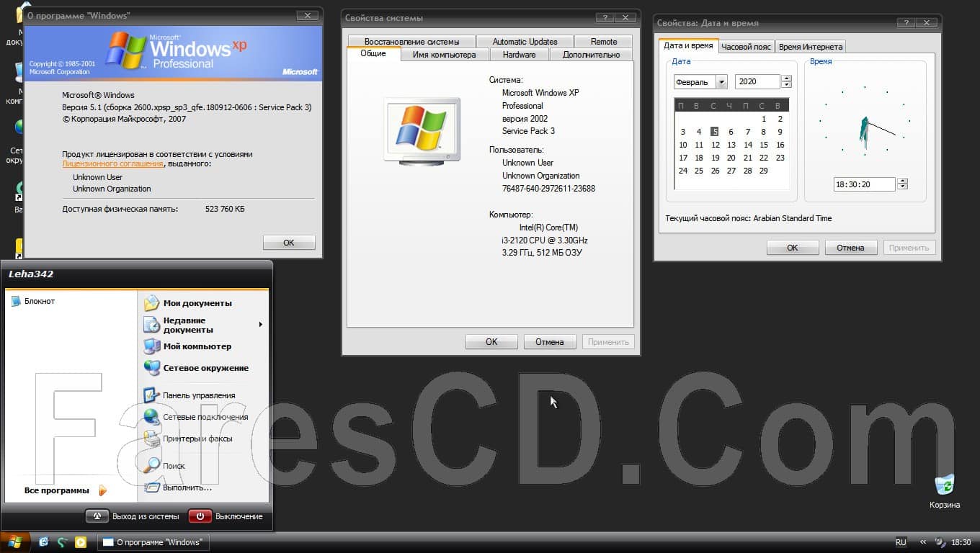Click the tray icon beside the clock
The width and height of the screenshot is (980, 553).
(940, 542)
